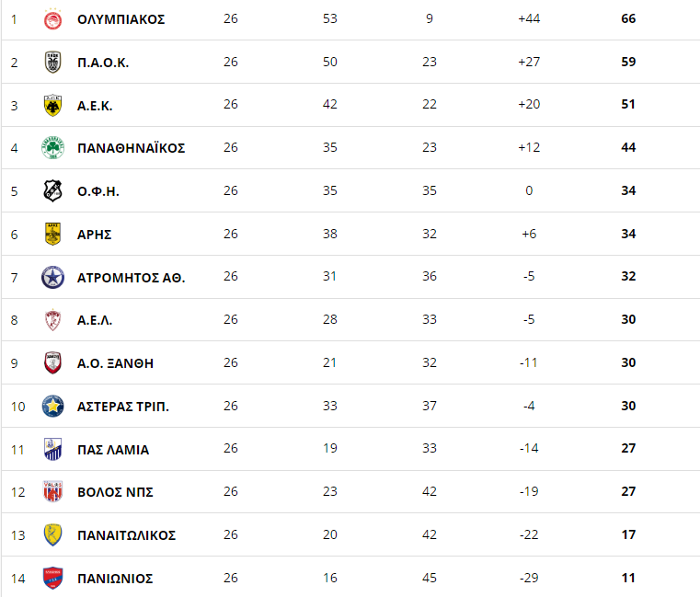
Task: Open the ΟΛΥΜΠΙΑΚΟΣ team name link
Action: (121, 19)
